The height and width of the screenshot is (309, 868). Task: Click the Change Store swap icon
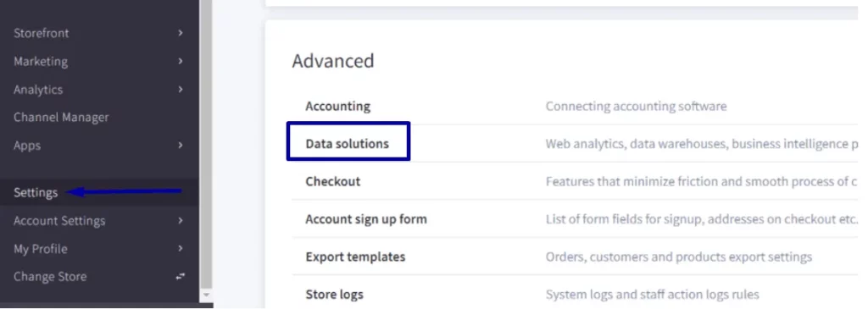180,277
